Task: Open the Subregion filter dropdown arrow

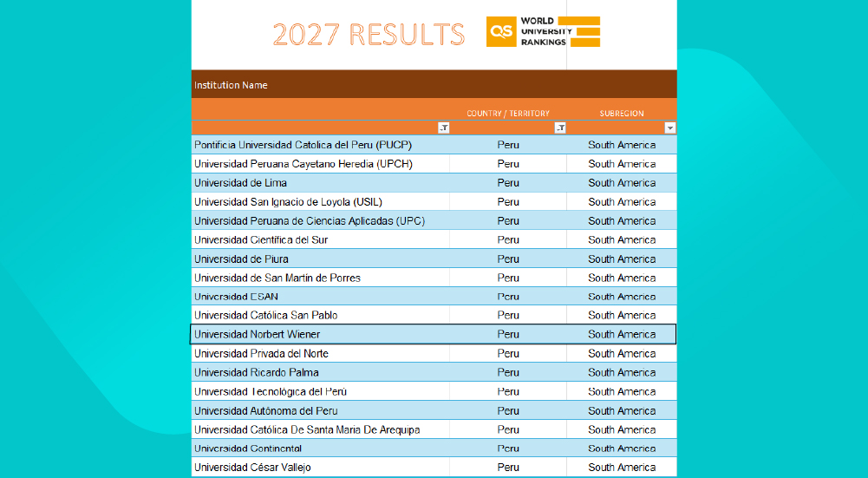Action: [669, 128]
